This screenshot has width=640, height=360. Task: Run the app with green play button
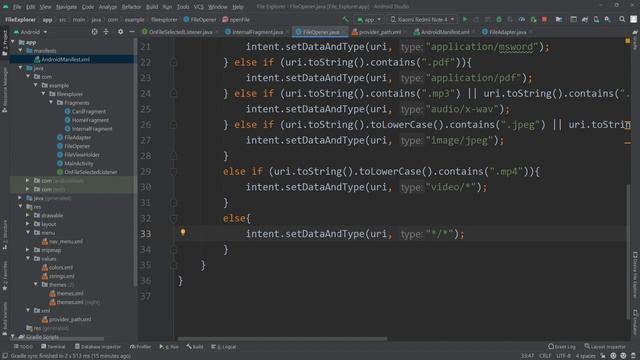(464, 19)
